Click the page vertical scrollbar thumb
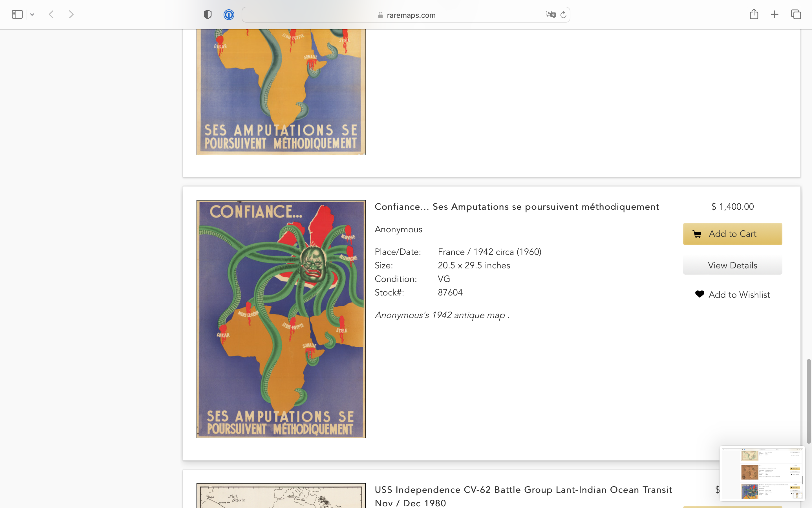This screenshot has height=508, width=812. coord(809,401)
